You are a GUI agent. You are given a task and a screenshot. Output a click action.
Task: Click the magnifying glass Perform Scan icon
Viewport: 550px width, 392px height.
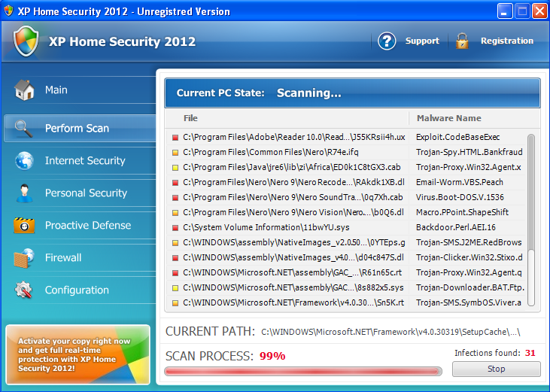[x=24, y=128]
